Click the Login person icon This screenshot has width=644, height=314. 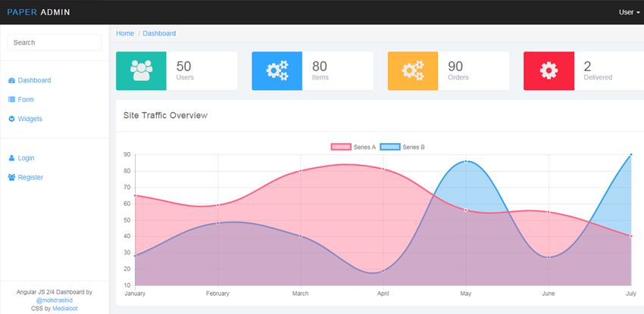(11, 158)
